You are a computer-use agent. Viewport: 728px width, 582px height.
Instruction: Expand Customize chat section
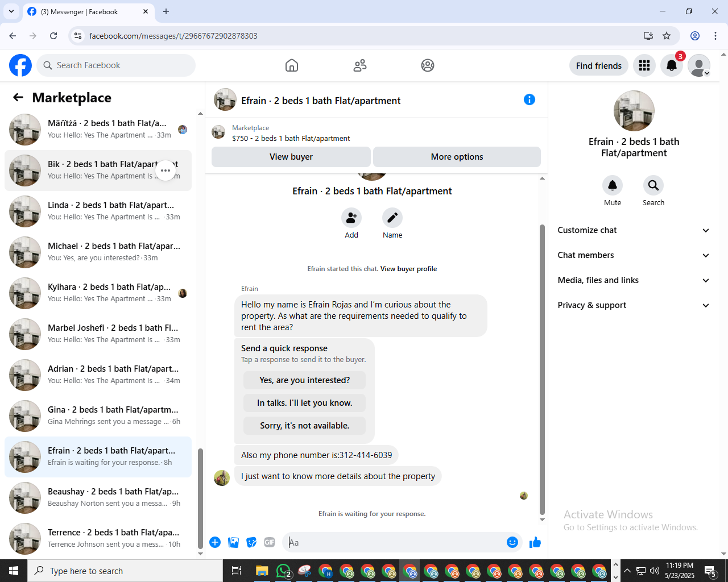(634, 230)
